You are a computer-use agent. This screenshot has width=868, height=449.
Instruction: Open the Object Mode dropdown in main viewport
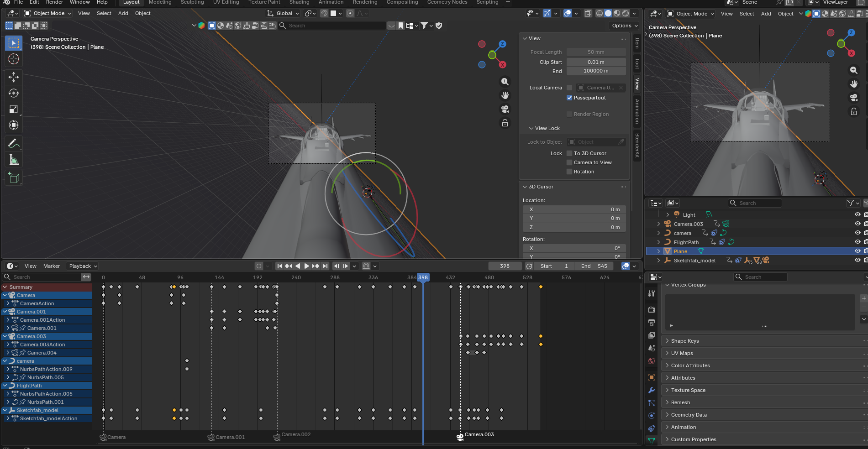[48, 13]
